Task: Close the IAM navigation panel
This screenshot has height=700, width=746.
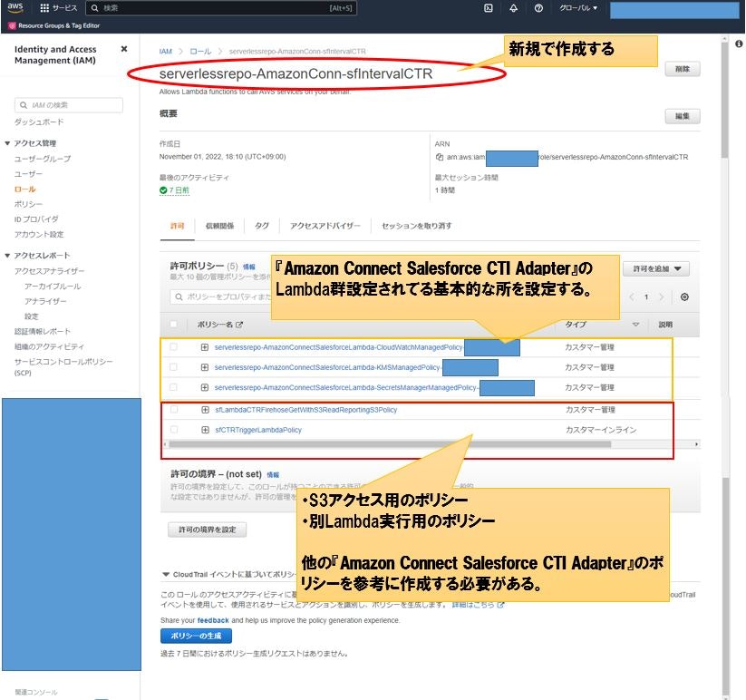Action: tap(124, 49)
